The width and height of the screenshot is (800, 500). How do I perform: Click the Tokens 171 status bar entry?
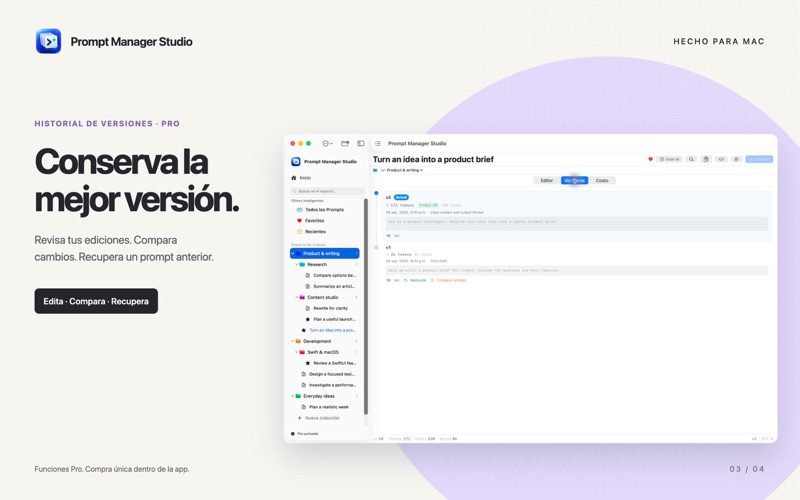tap(399, 439)
